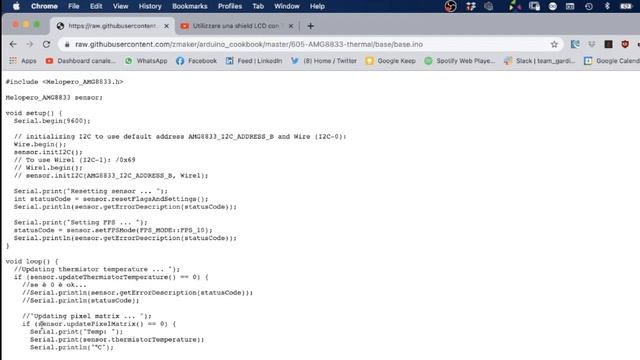
Task: Open the Apps bookmarks shortcut
Action: [x=23, y=61]
